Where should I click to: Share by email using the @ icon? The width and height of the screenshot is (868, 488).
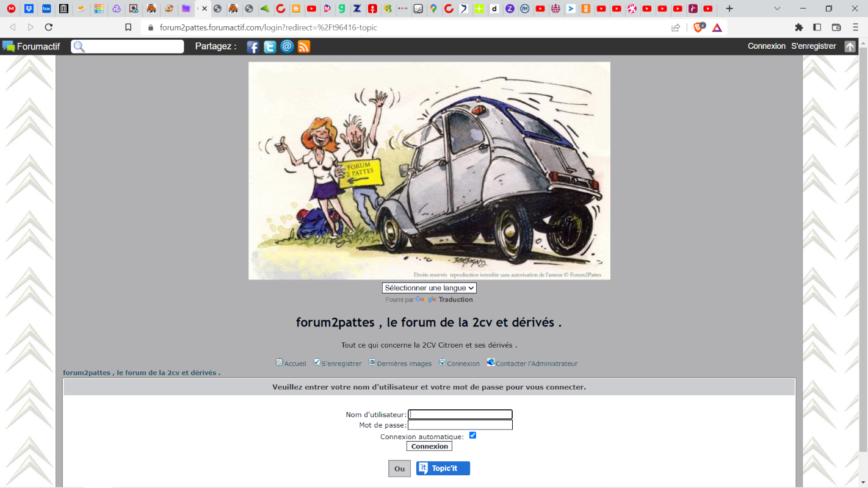287,47
